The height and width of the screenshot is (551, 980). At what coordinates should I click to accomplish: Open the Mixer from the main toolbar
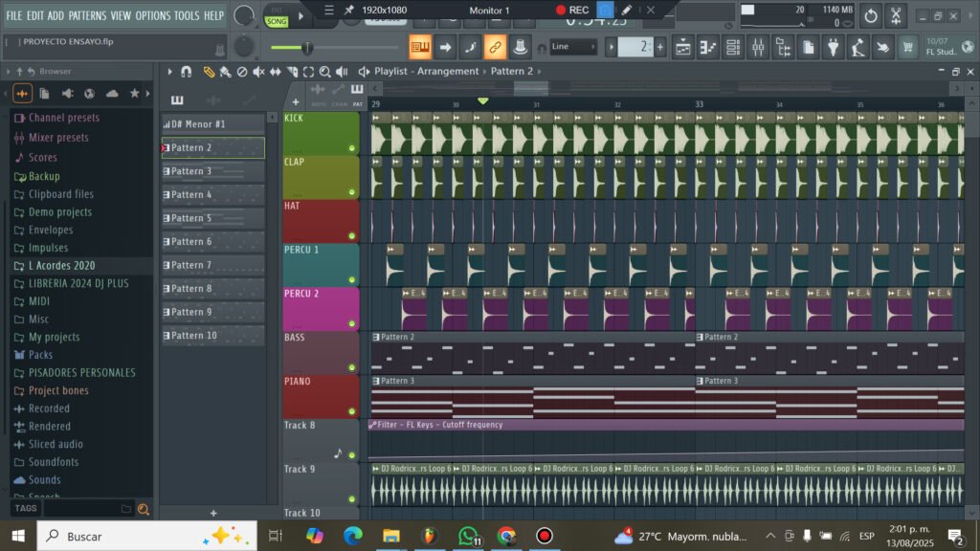[758, 47]
